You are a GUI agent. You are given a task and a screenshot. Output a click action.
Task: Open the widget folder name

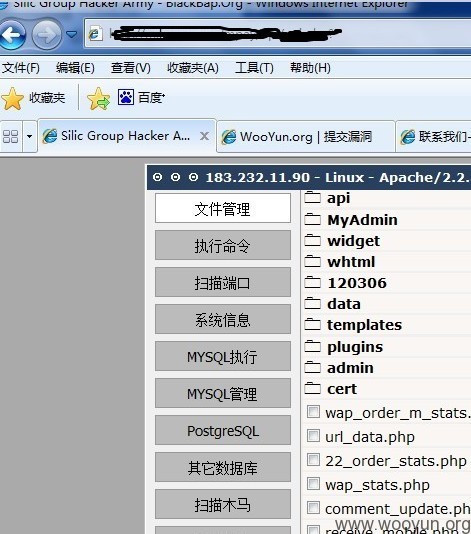[x=354, y=241]
